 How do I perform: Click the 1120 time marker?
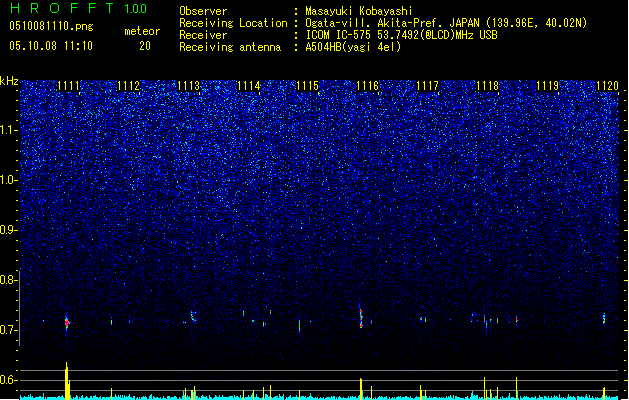(607, 86)
